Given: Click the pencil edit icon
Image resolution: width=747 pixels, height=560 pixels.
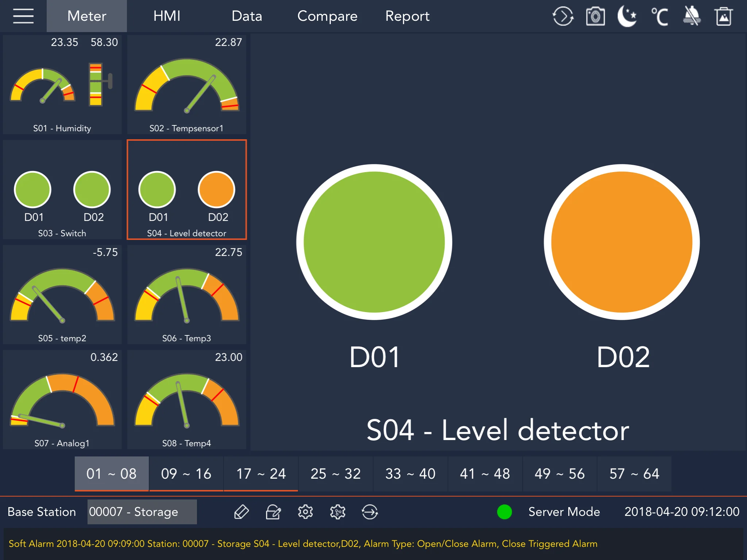Looking at the screenshot, I should point(241,512).
